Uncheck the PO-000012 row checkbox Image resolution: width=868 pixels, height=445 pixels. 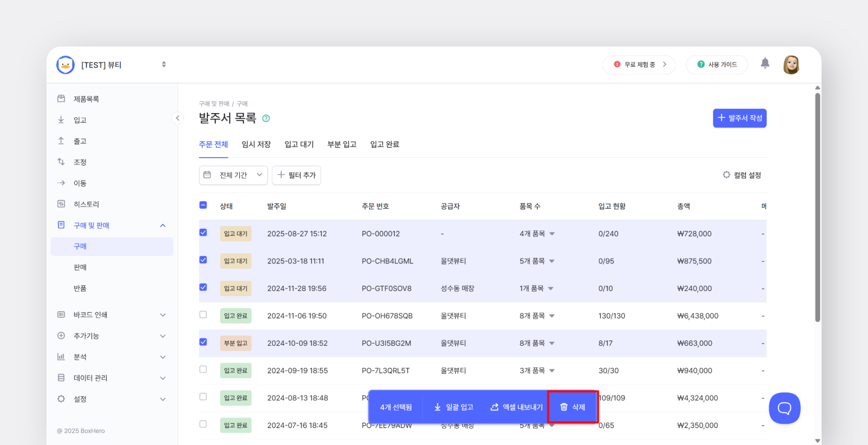203,233
